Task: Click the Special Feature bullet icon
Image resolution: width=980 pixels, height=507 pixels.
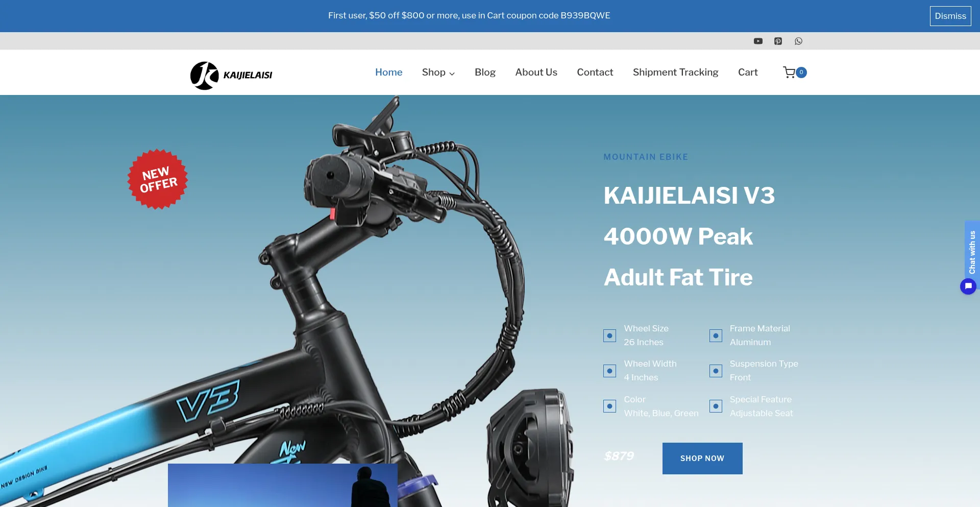Action: click(x=716, y=406)
